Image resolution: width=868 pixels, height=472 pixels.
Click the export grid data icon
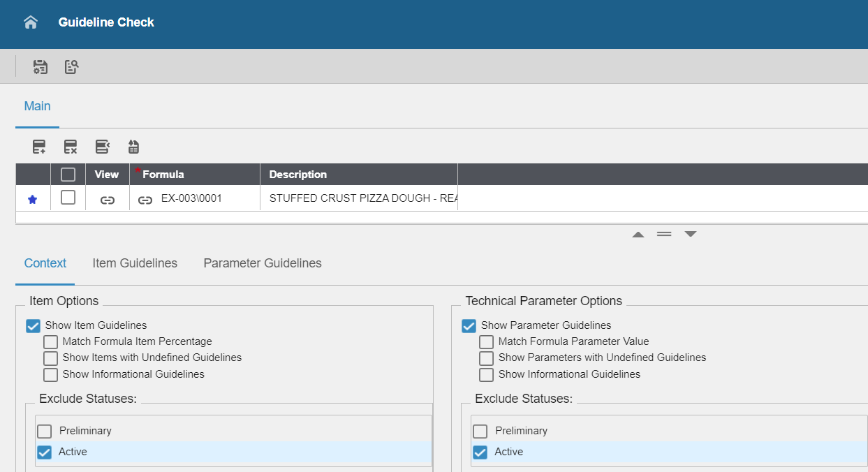tap(133, 147)
